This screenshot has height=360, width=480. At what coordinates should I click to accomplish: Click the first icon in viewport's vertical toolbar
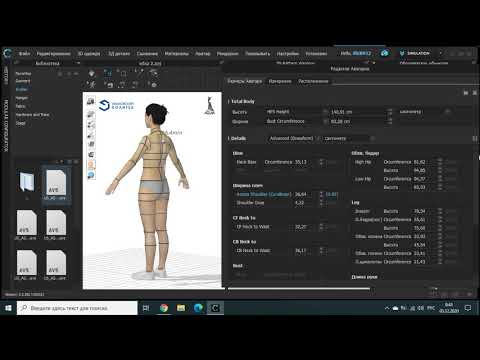(91, 101)
